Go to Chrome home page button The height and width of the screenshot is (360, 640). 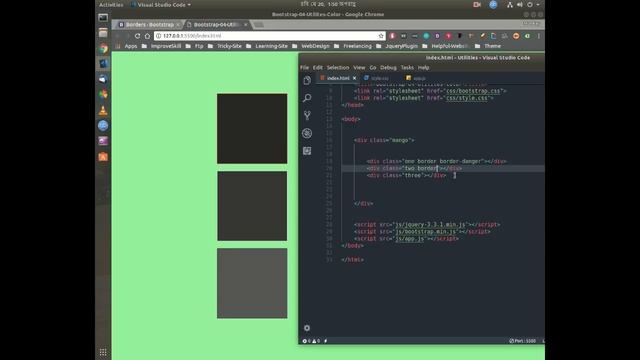coord(147,36)
